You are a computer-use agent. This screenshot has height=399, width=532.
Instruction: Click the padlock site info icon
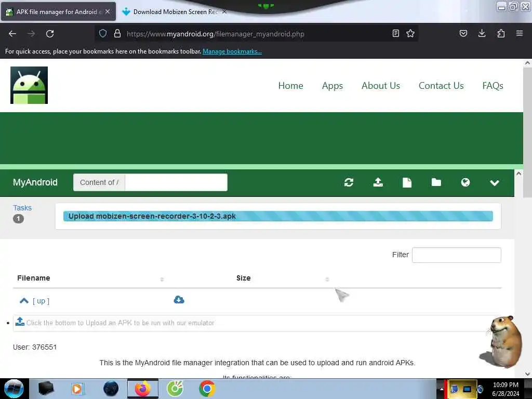pos(117,33)
